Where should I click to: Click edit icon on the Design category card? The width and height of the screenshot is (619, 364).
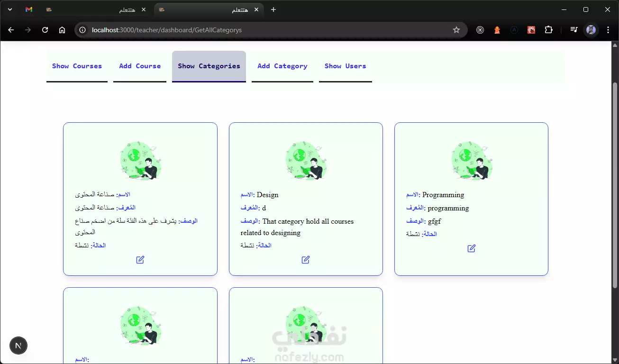306,260
